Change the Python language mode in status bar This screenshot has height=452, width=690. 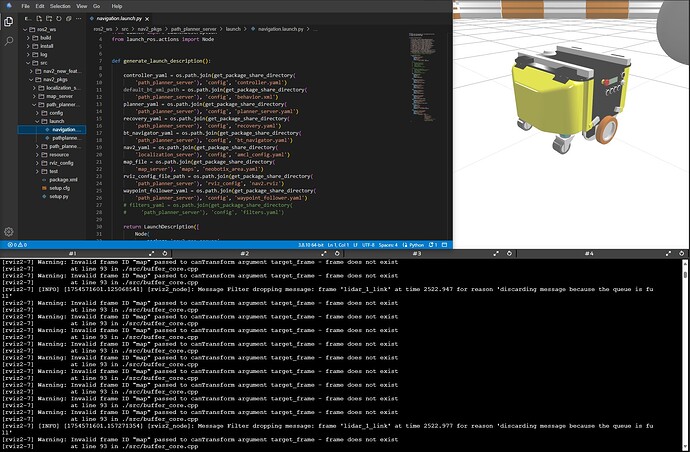[413, 245]
